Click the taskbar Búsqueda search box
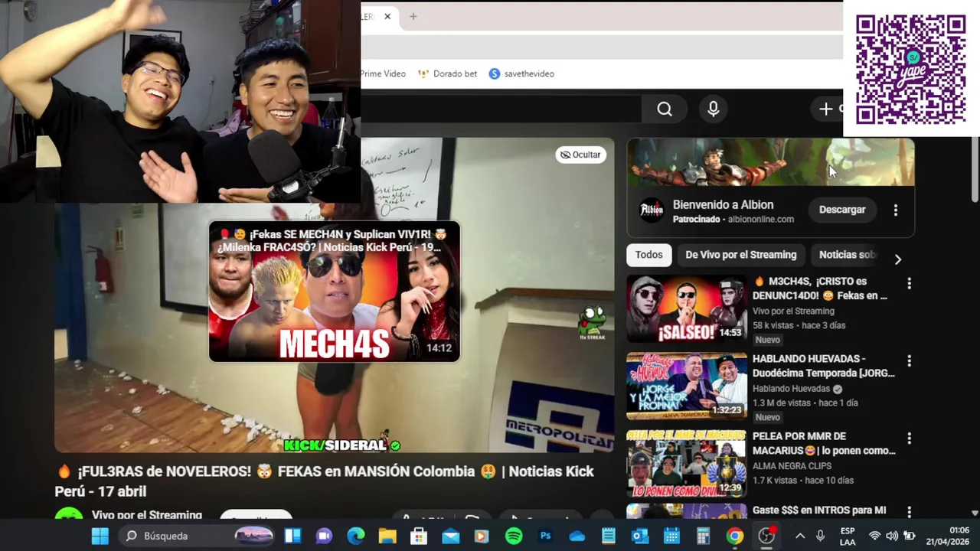The width and height of the screenshot is (980, 551). [198, 536]
